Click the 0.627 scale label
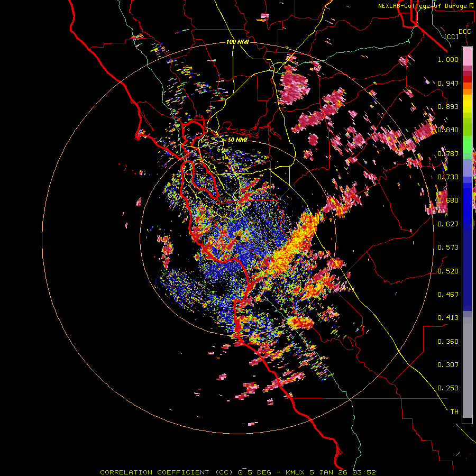The width and height of the screenshot is (476, 476). pyautogui.click(x=448, y=224)
